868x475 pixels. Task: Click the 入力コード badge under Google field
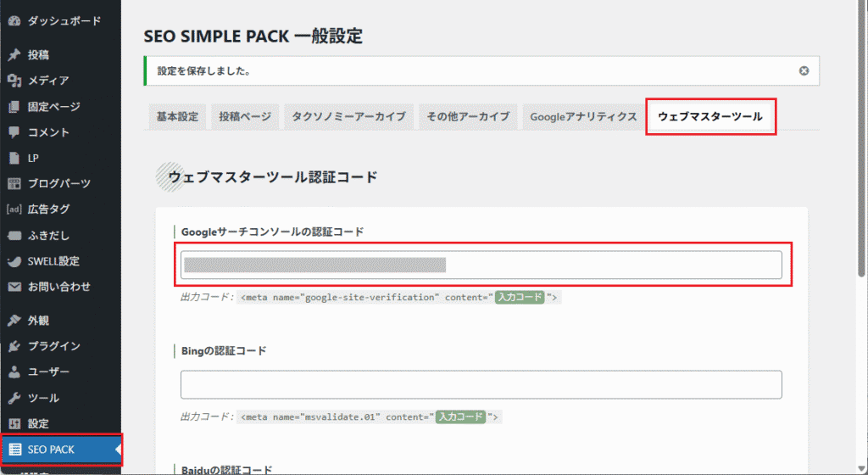(520, 297)
